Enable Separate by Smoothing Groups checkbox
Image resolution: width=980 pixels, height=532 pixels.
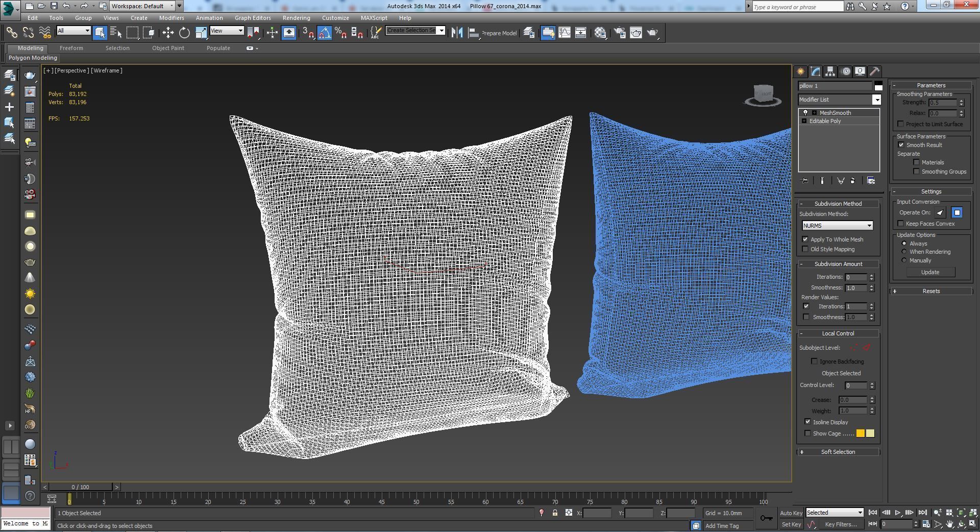916,172
